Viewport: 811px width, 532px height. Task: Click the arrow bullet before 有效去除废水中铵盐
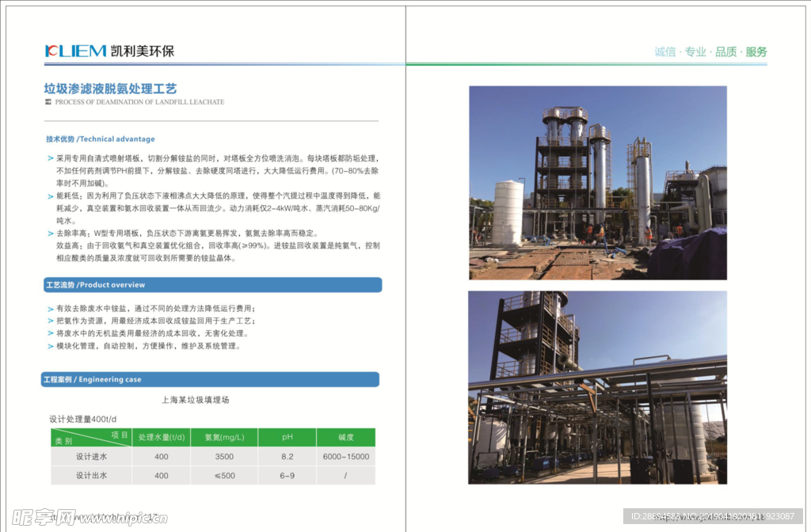point(51,309)
